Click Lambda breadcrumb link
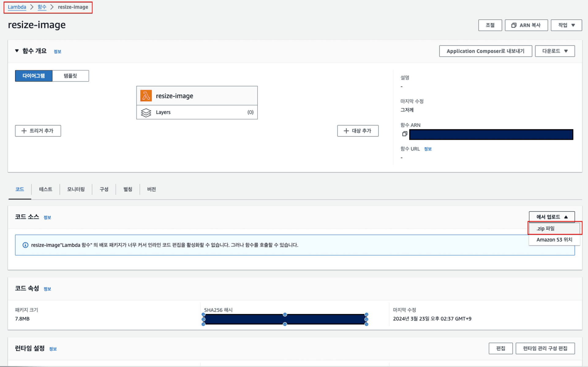This screenshot has width=588, height=367. coord(17,7)
